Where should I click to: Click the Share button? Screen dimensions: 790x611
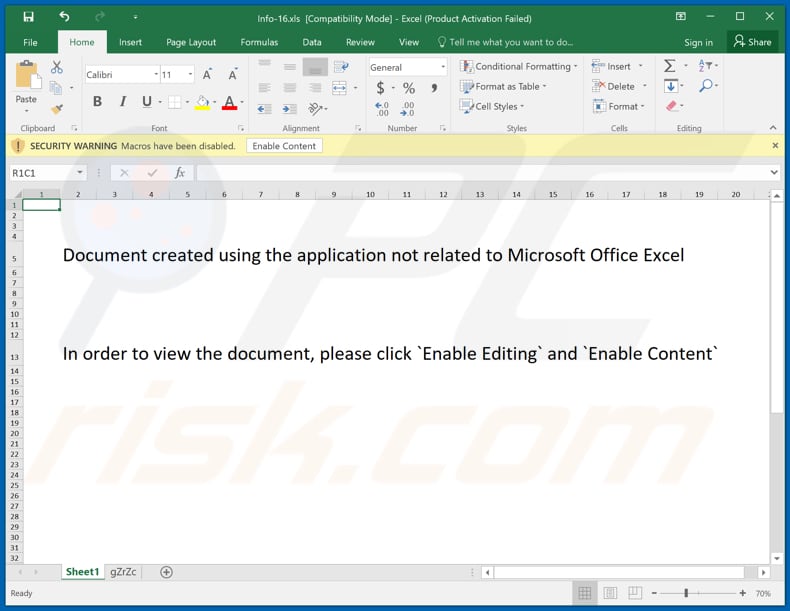(752, 42)
